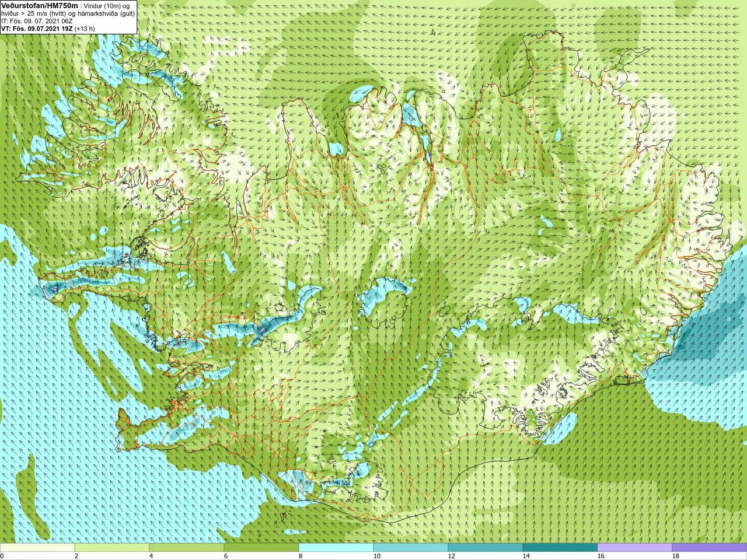Click the 6–8 m/s dark green legend swatch
Screen dimensions: 747x560
[261, 548]
